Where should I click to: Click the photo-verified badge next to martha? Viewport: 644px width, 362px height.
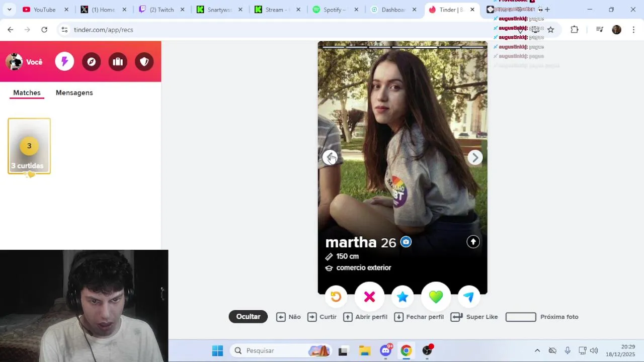pos(406,242)
